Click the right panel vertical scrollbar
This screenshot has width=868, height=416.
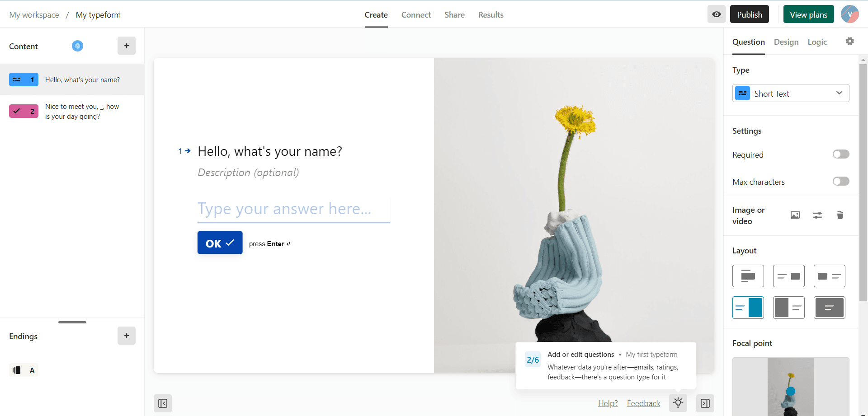click(x=863, y=182)
